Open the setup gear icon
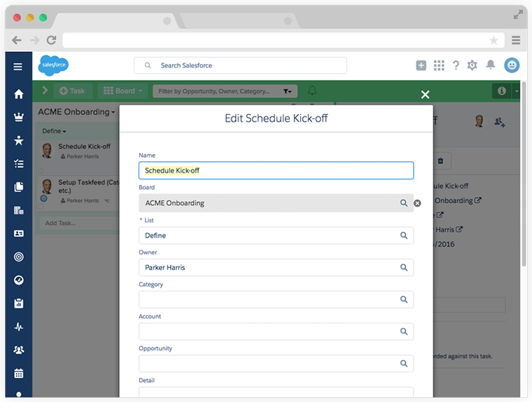 pyautogui.click(x=472, y=65)
